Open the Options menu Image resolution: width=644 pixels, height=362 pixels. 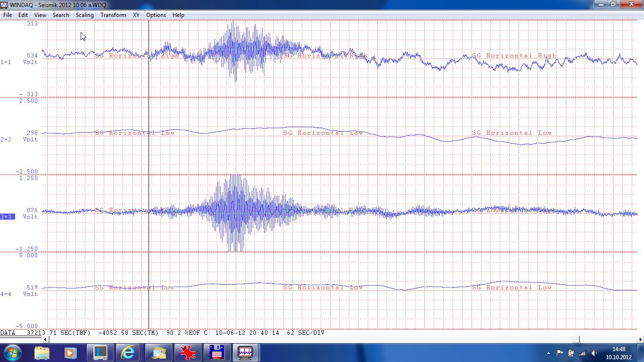[x=156, y=15]
